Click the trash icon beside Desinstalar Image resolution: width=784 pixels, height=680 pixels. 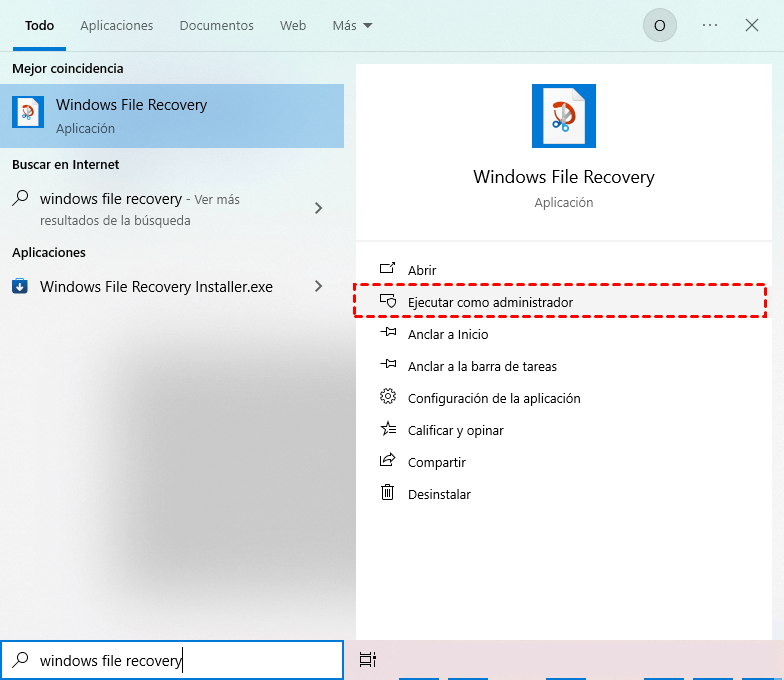click(388, 492)
